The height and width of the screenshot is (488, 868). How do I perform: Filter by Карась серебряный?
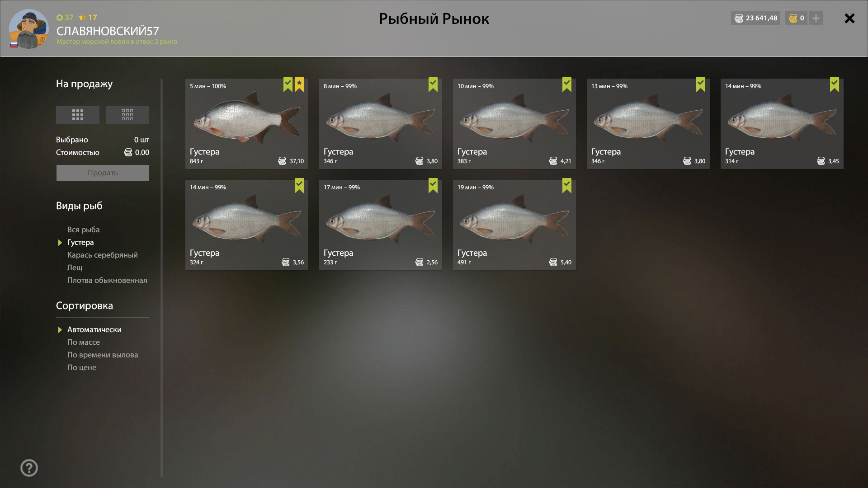103,255
